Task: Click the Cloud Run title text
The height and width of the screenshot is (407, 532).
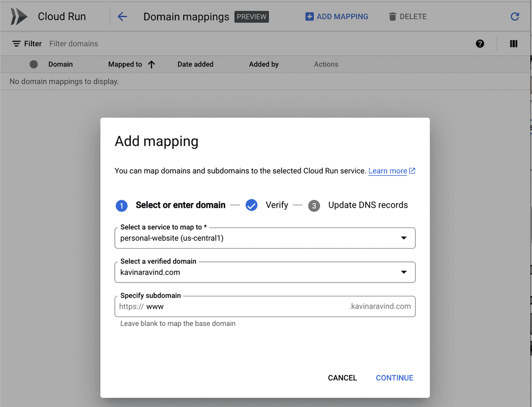Action: [62, 16]
